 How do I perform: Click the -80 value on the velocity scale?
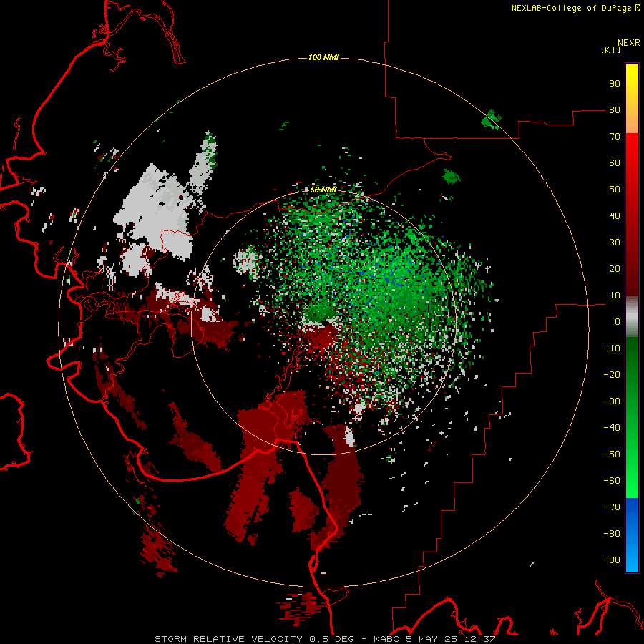click(612, 534)
